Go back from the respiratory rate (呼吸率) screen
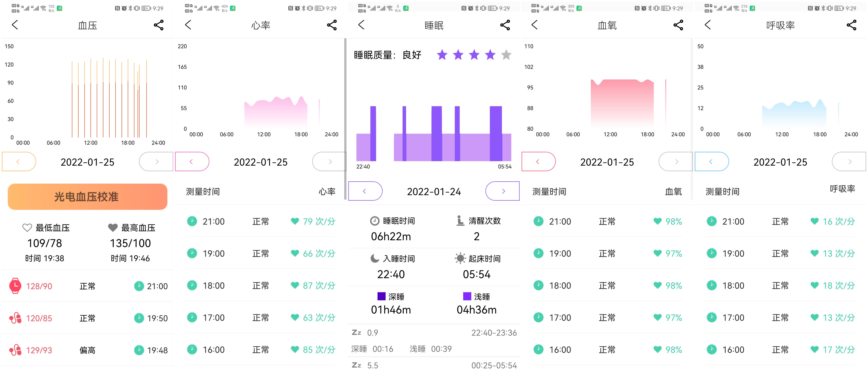868x375 pixels. pyautogui.click(x=708, y=25)
